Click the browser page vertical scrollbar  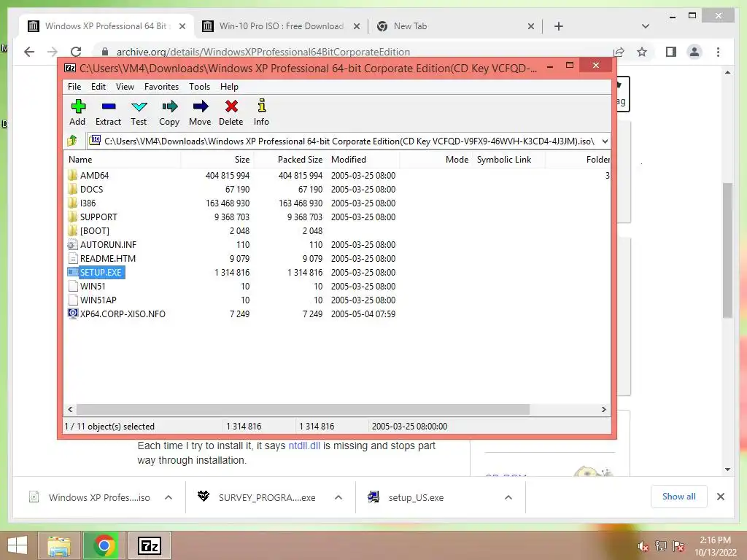coord(727,251)
